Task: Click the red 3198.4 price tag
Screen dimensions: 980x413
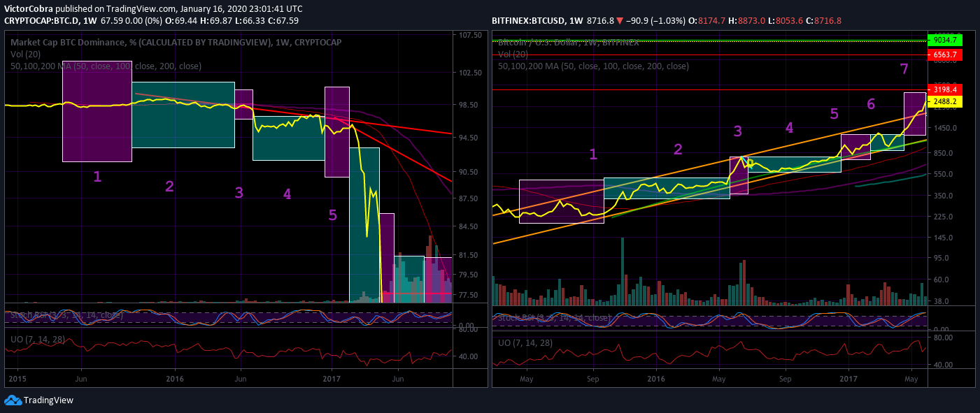Action: coord(945,89)
